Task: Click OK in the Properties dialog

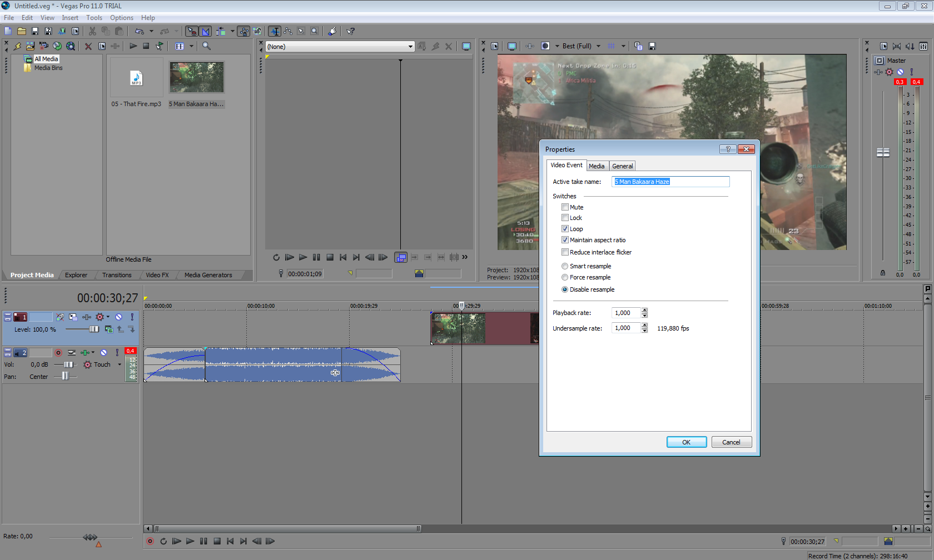Action: (687, 442)
